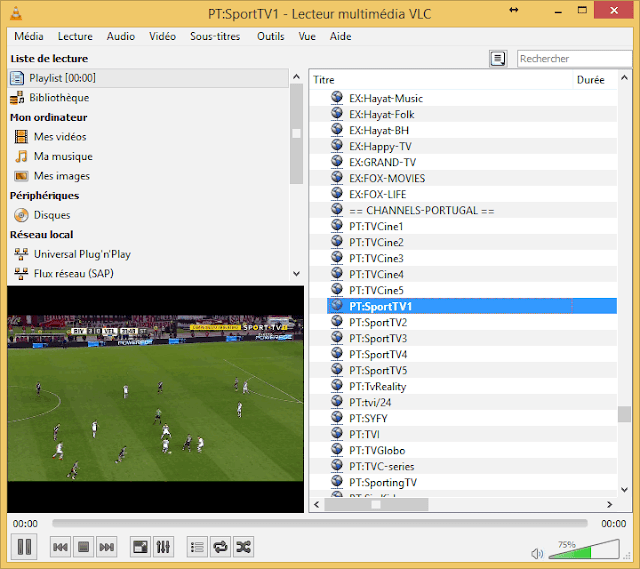This screenshot has width=640, height=569.
Task: Pause playback with the pause button
Action: [24, 547]
